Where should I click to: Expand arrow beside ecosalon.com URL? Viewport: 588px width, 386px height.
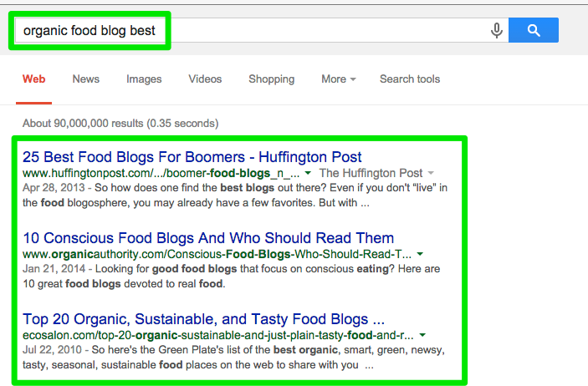coord(422,335)
